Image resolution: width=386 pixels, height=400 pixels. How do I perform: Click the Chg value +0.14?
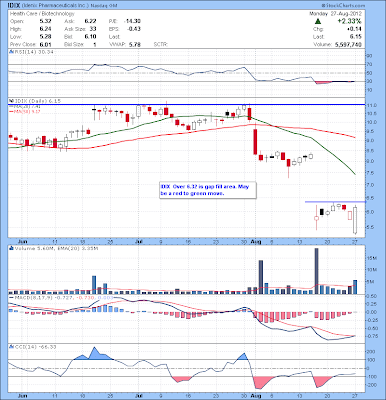tap(354, 29)
